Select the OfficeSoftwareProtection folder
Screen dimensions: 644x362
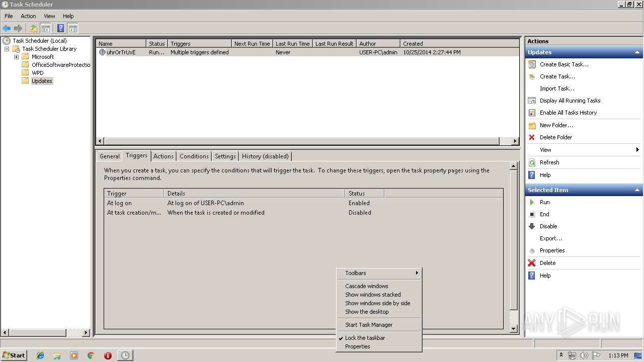click(x=61, y=65)
